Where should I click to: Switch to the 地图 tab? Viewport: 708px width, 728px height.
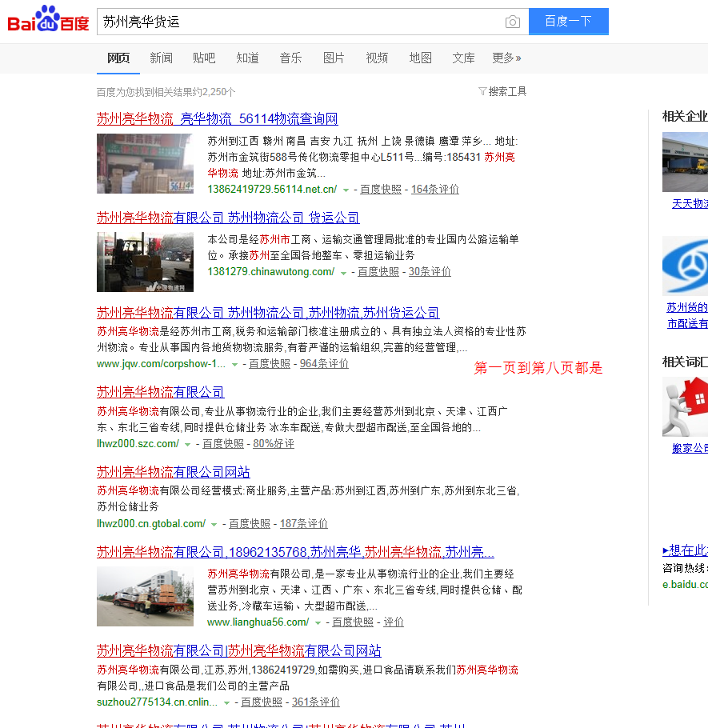[x=421, y=58]
